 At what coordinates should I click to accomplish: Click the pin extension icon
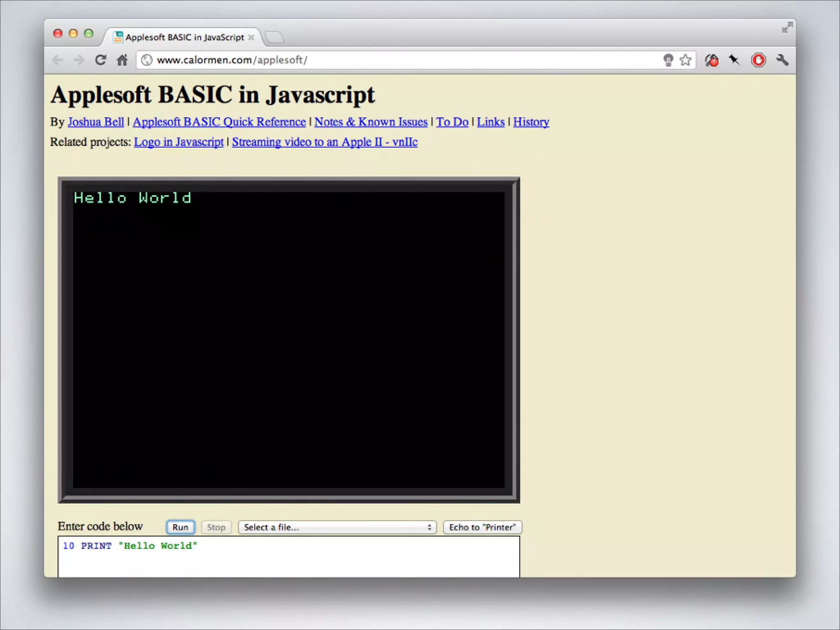tap(734, 60)
